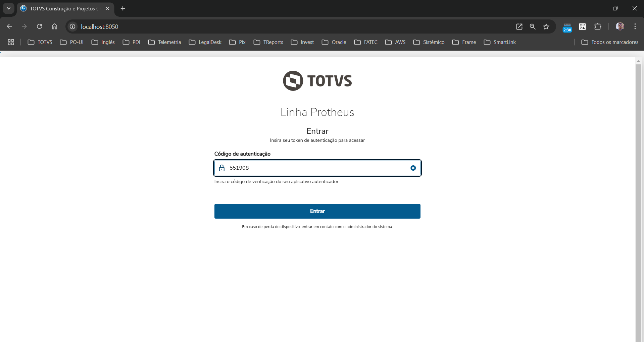This screenshot has height=342, width=644.
Task: Click the TOTVS logo
Action: (x=317, y=81)
